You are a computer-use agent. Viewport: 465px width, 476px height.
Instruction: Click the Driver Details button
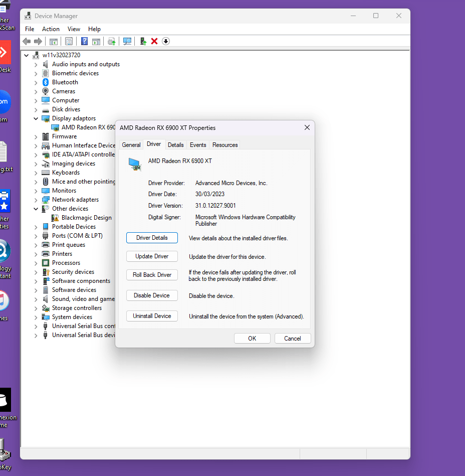152,238
